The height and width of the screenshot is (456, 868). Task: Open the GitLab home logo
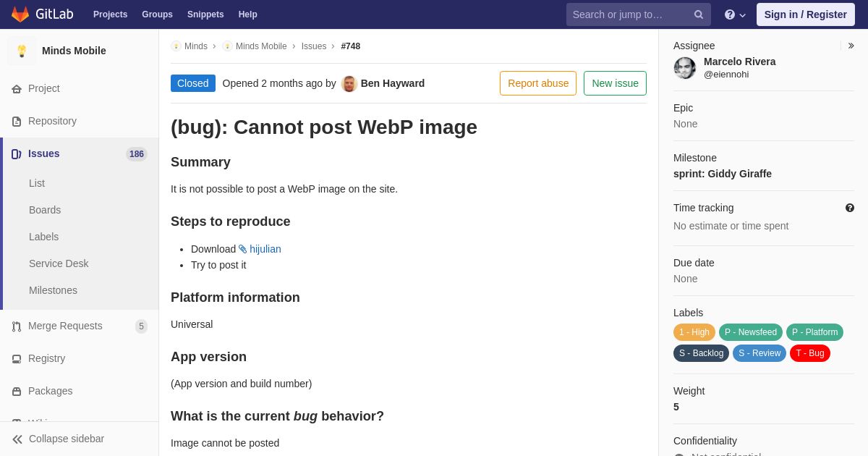click(41, 14)
